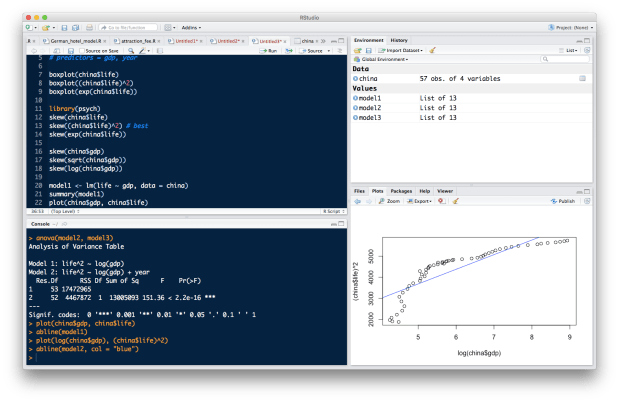Click the Compile Report notebook icon

pyautogui.click(x=160, y=51)
